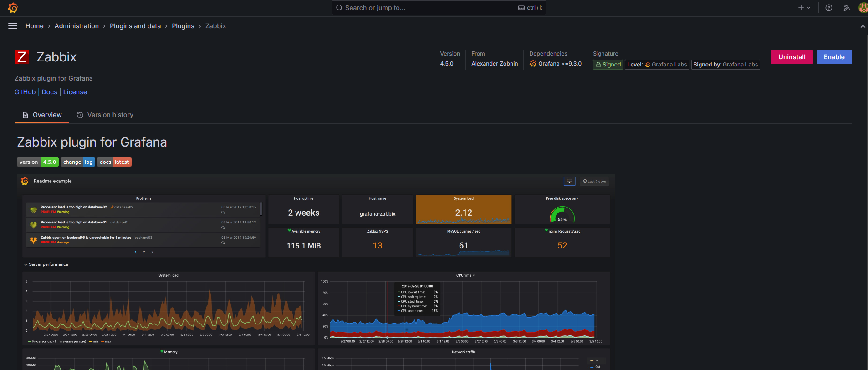This screenshot has height=370, width=868.
Task: Open the help question mark icon
Action: pyautogui.click(x=829, y=8)
